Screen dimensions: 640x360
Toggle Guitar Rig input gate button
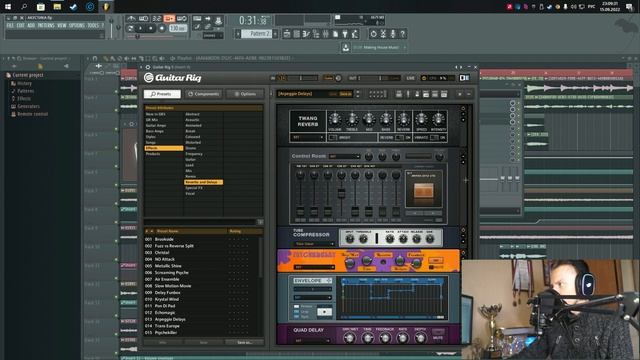[x=329, y=78]
